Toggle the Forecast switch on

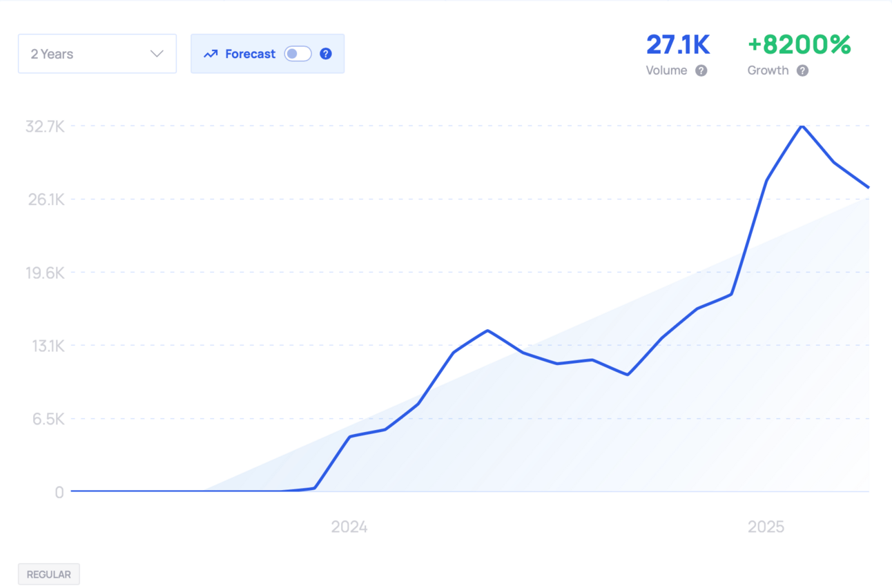point(298,54)
